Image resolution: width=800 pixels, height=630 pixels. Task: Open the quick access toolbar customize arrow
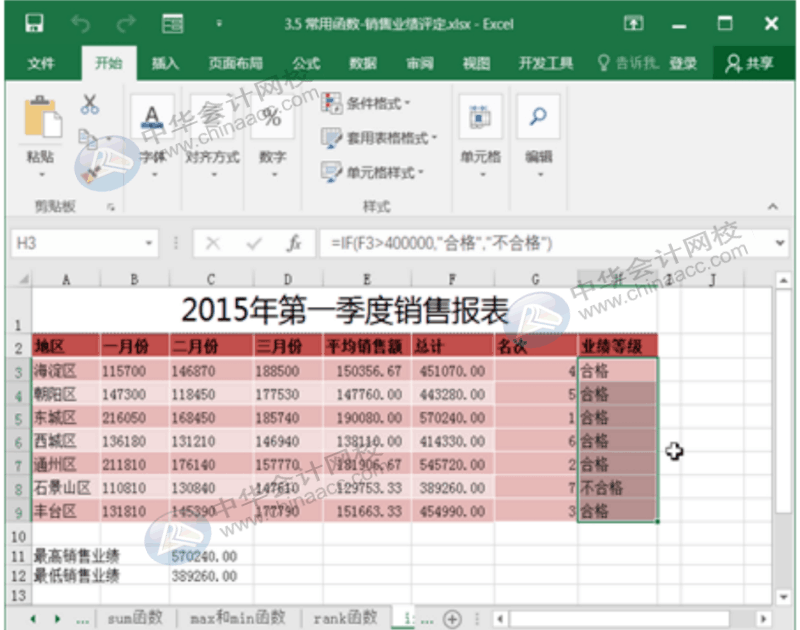point(219,23)
